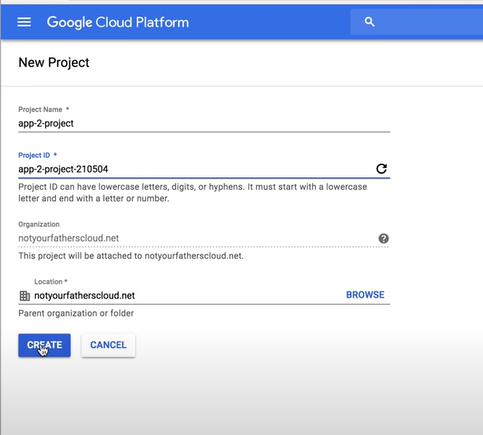Image resolution: width=483 pixels, height=435 pixels.
Task: Click the Organization label
Action: pos(39,224)
